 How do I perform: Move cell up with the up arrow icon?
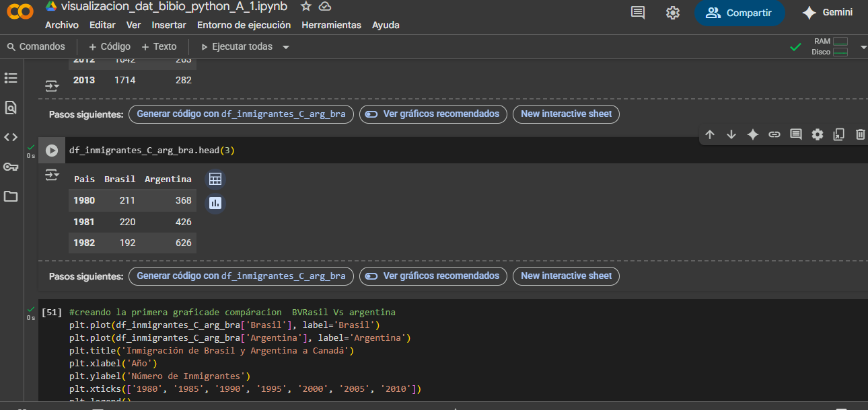coord(710,134)
